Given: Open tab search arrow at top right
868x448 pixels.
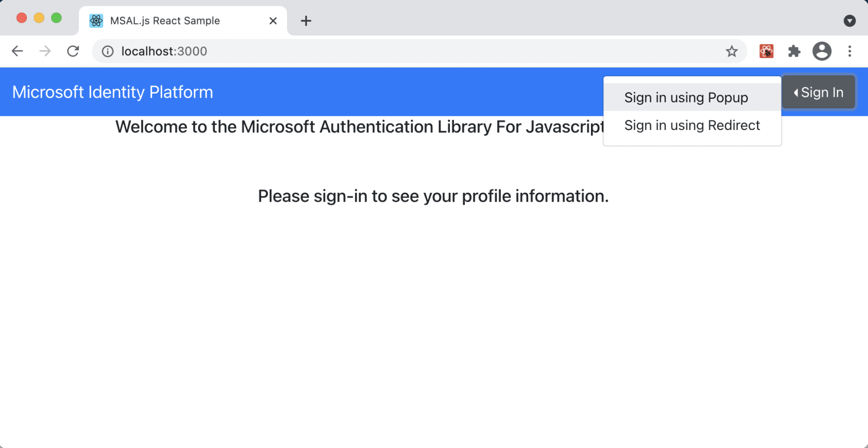Looking at the screenshot, I should (849, 21).
